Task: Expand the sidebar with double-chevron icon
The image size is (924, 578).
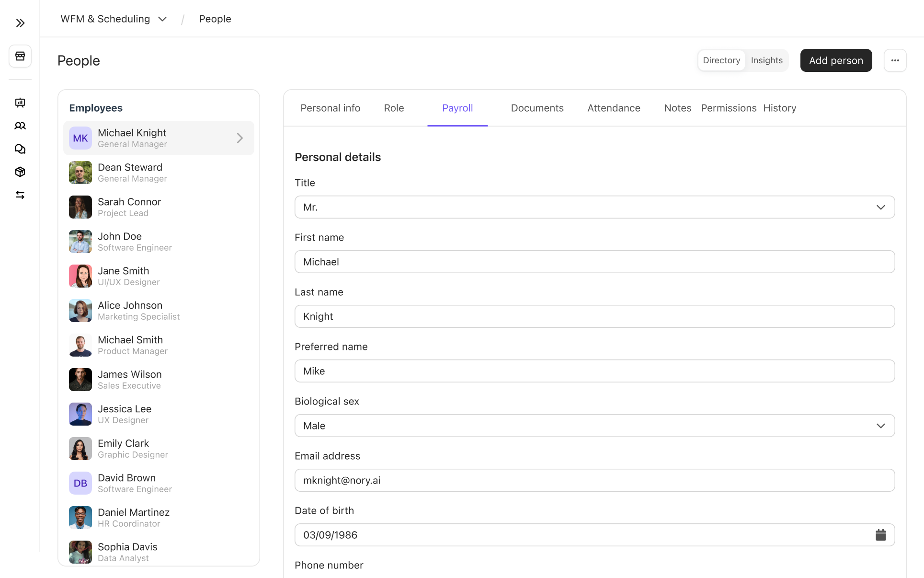Action: pyautogui.click(x=20, y=23)
